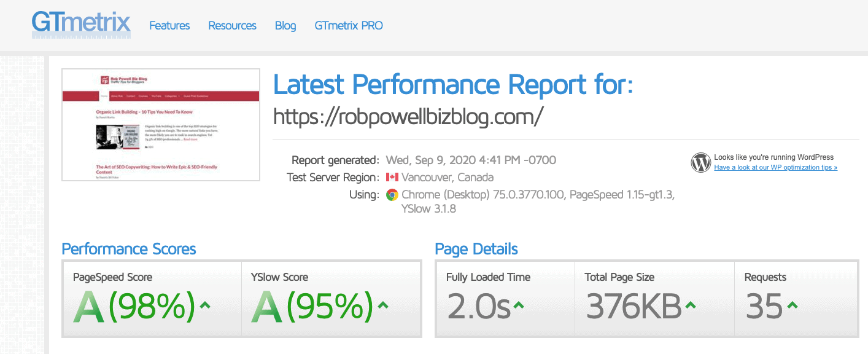Viewport: 868px width, 354px height.
Task: Open the Resources menu
Action: pyautogui.click(x=232, y=25)
